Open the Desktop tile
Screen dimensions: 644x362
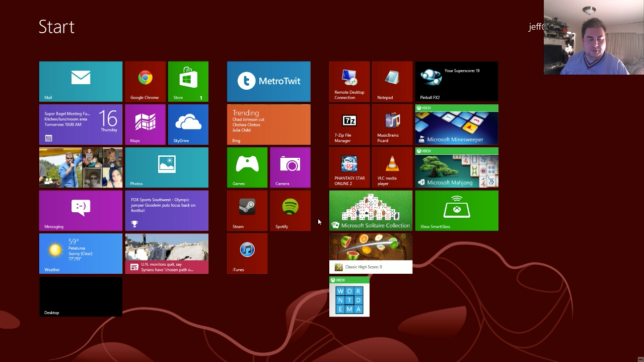pyautogui.click(x=81, y=296)
